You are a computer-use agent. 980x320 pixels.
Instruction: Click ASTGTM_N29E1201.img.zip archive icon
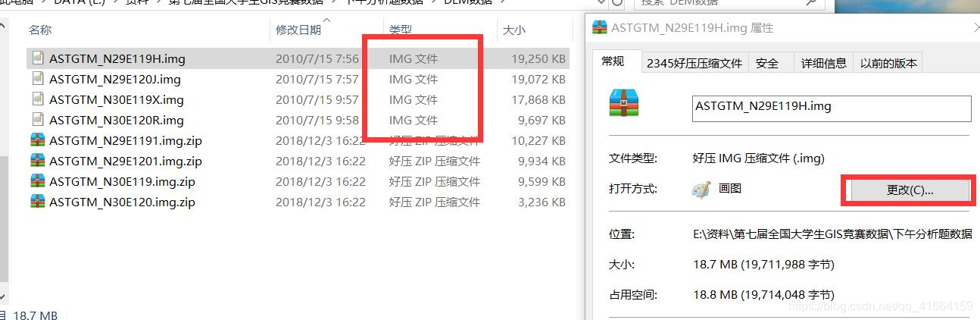click(x=38, y=161)
